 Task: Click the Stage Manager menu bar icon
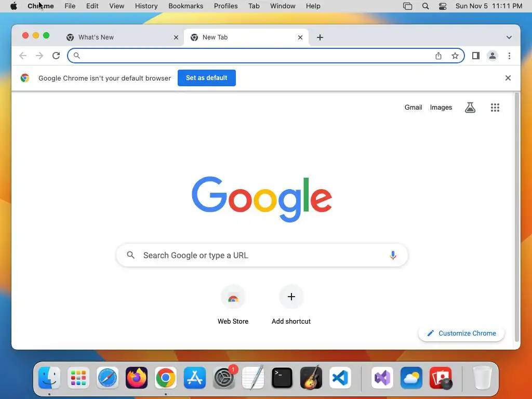click(407, 6)
